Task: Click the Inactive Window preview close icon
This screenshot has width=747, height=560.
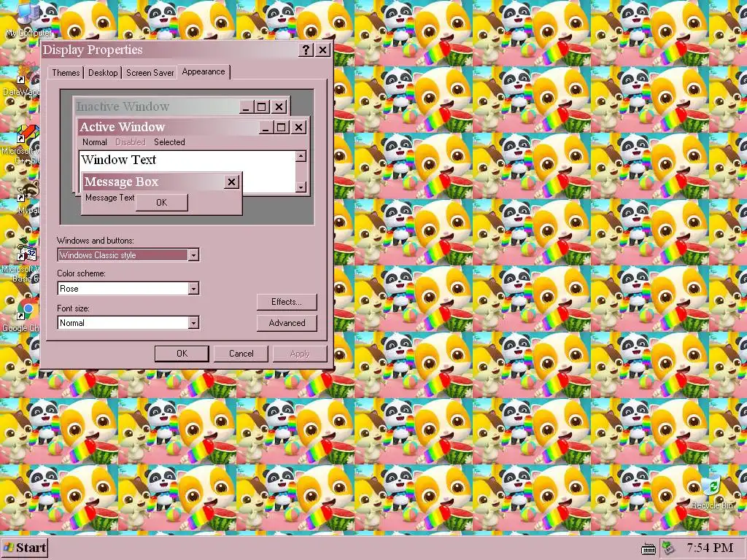Action: point(279,106)
